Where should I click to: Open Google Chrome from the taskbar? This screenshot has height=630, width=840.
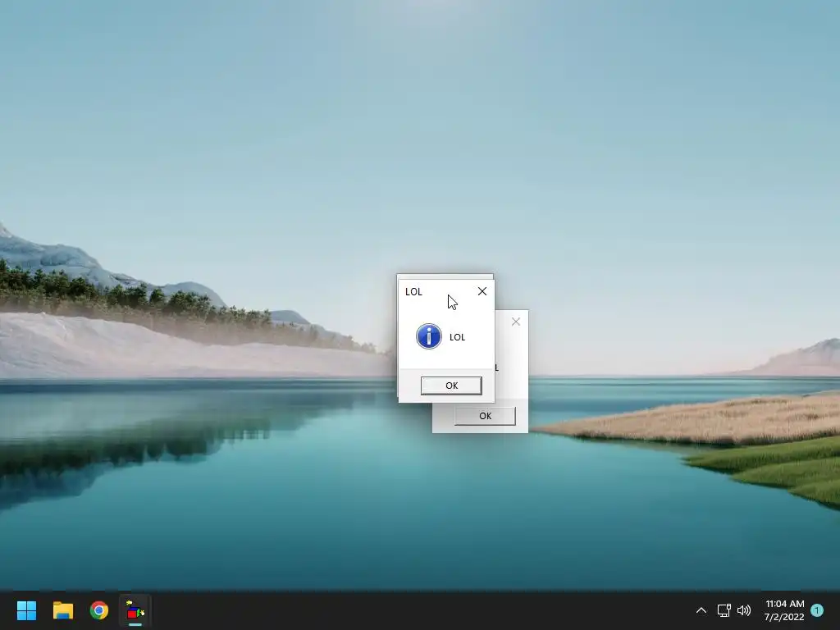point(98,610)
